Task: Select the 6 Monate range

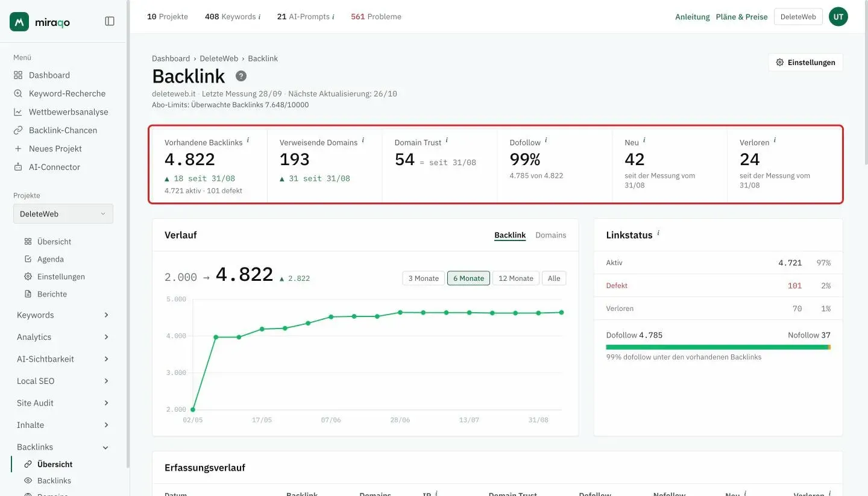Action: [468, 278]
